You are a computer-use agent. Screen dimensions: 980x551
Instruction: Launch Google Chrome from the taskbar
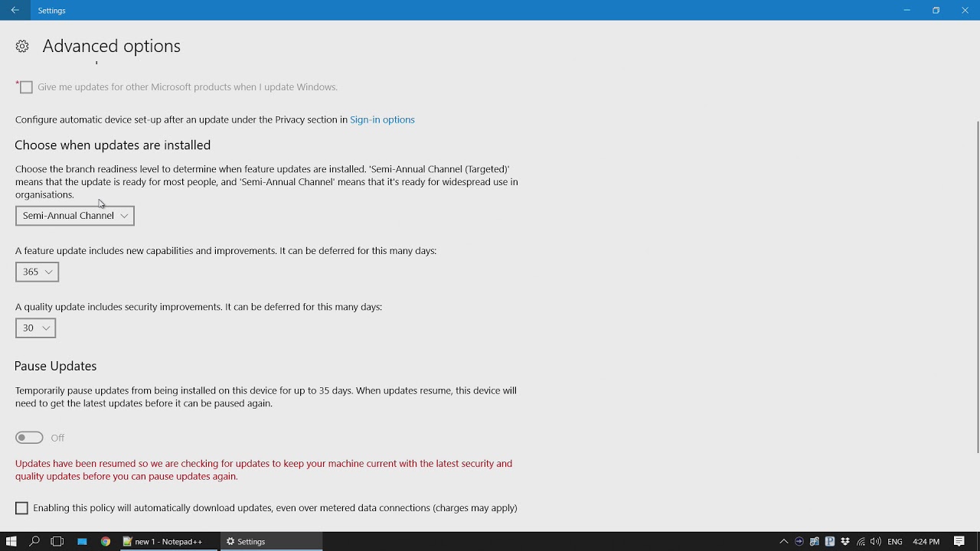pos(106,541)
